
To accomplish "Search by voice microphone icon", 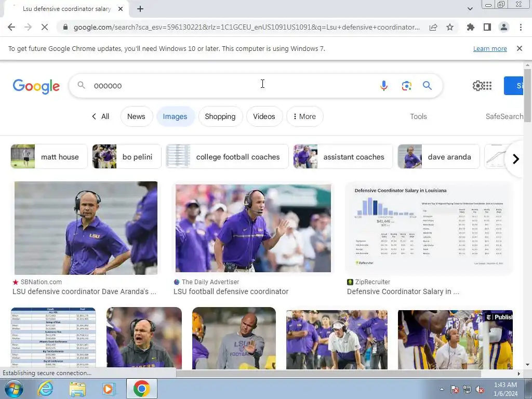I will pyautogui.click(x=384, y=86).
